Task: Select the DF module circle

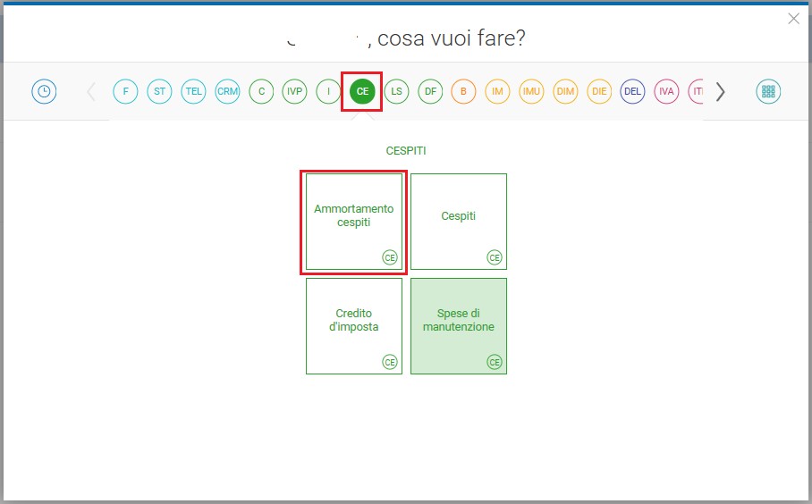Action: pyautogui.click(x=430, y=91)
